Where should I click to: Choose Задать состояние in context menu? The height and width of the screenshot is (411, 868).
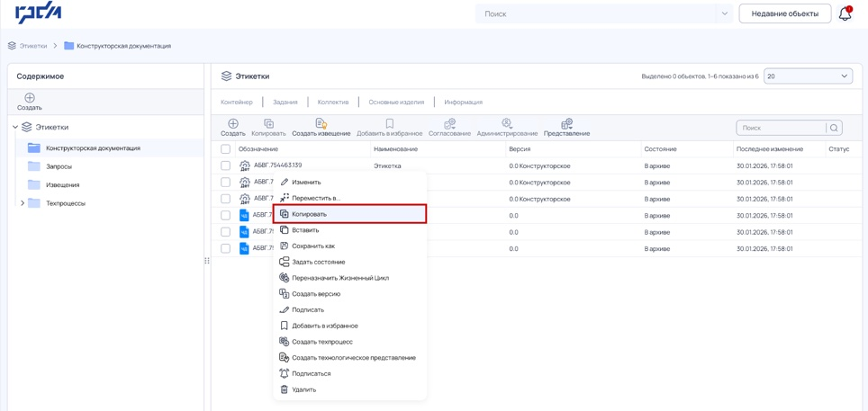(350, 262)
